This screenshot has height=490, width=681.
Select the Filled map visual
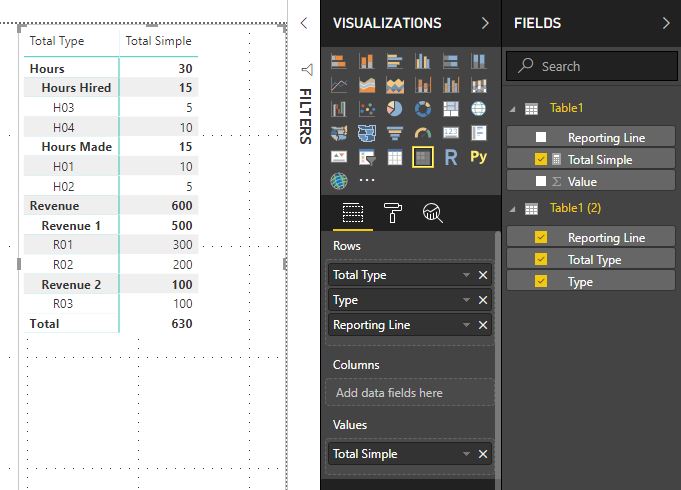[x=339, y=133]
